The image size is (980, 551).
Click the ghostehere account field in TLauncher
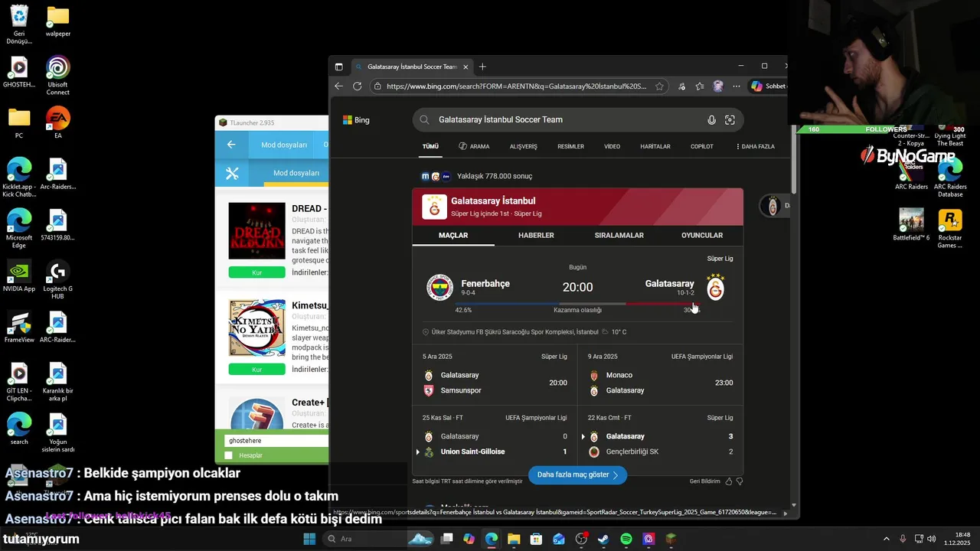[276, 441]
